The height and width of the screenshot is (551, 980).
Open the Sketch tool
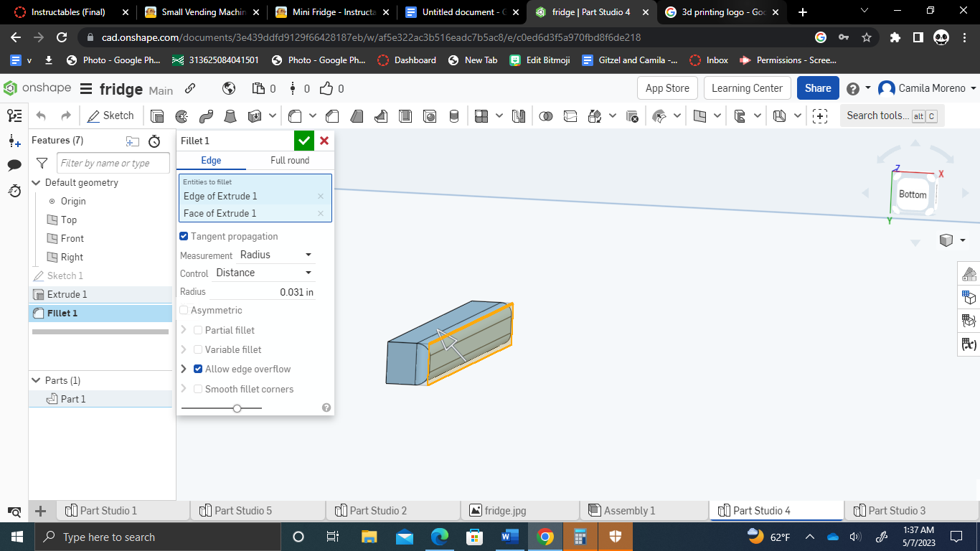(x=111, y=115)
